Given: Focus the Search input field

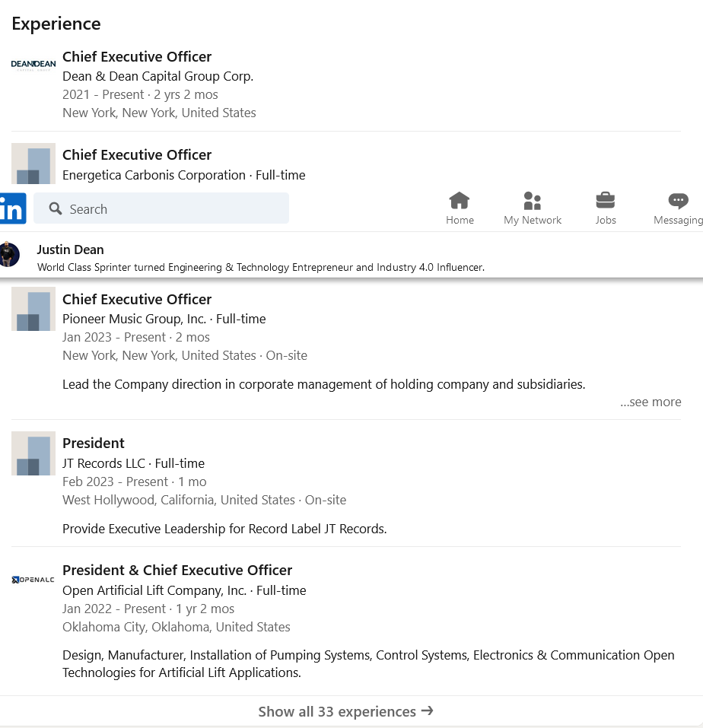Looking at the screenshot, I should tap(161, 208).
